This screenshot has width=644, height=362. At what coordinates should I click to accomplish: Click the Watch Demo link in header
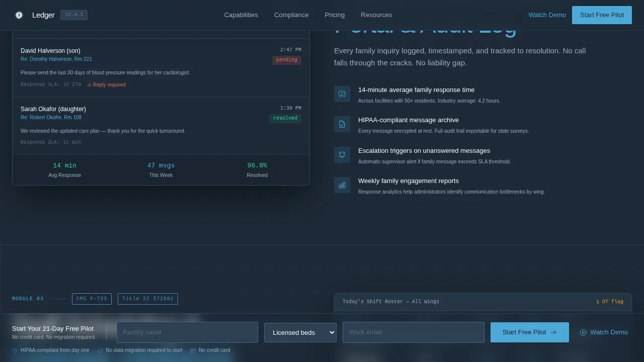[547, 15]
